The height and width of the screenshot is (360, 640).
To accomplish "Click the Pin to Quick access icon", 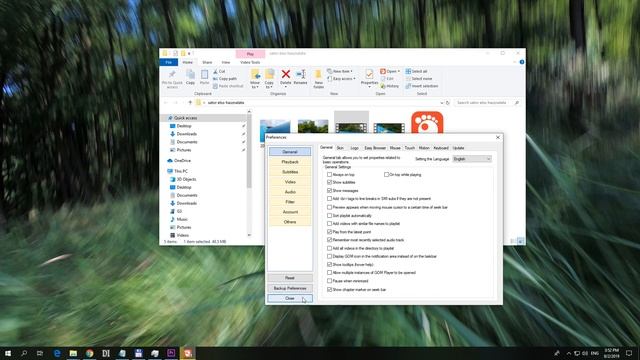I will click(x=172, y=74).
